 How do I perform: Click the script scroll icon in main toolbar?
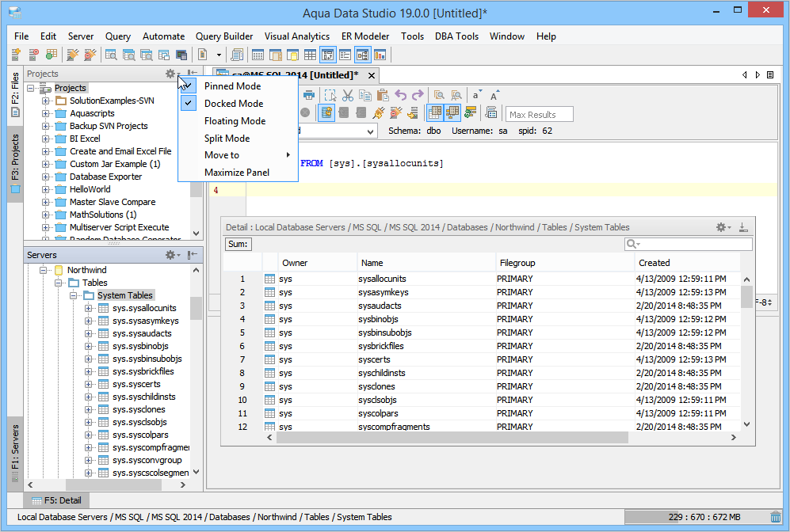(x=237, y=55)
